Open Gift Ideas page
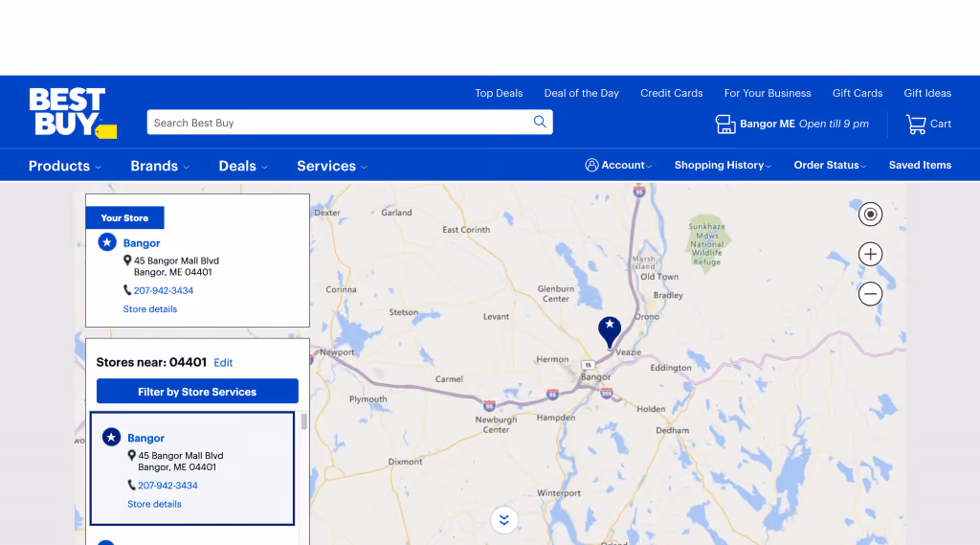 pyautogui.click(x=927, y=93)
